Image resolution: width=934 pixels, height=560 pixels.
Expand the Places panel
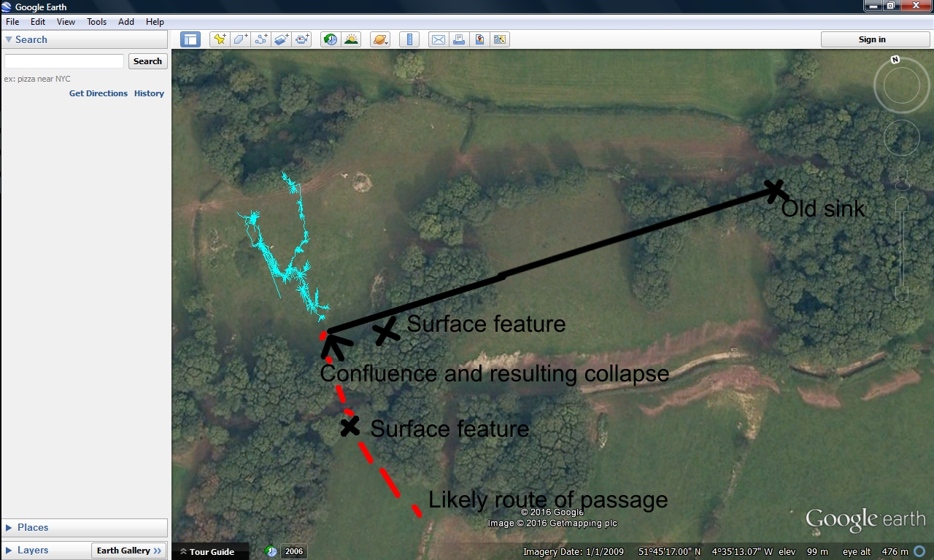[x=33, y=527]
